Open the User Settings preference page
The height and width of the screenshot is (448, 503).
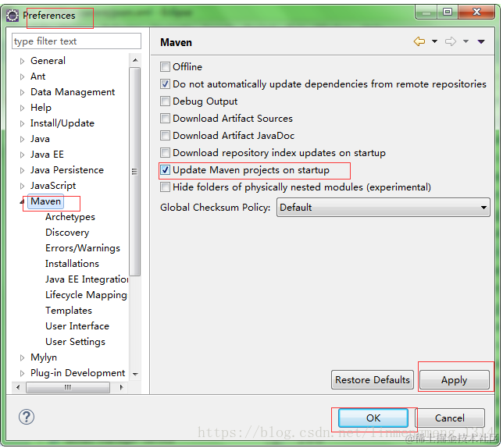(x=76, y=343)
